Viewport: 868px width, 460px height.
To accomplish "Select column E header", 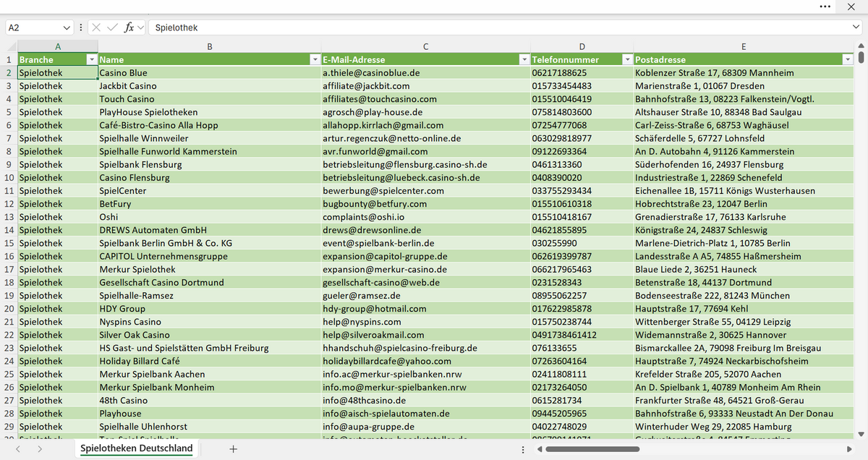I will click(x=744, y=46).
